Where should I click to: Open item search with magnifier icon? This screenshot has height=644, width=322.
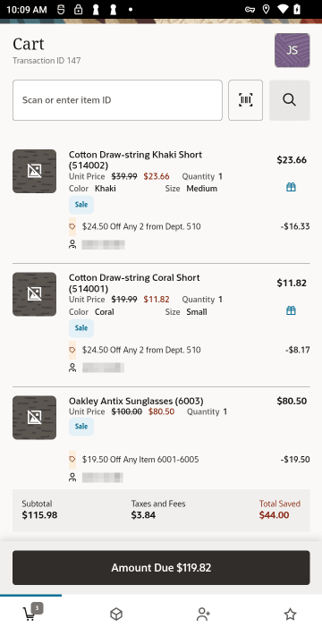click(x=289, y=100)
